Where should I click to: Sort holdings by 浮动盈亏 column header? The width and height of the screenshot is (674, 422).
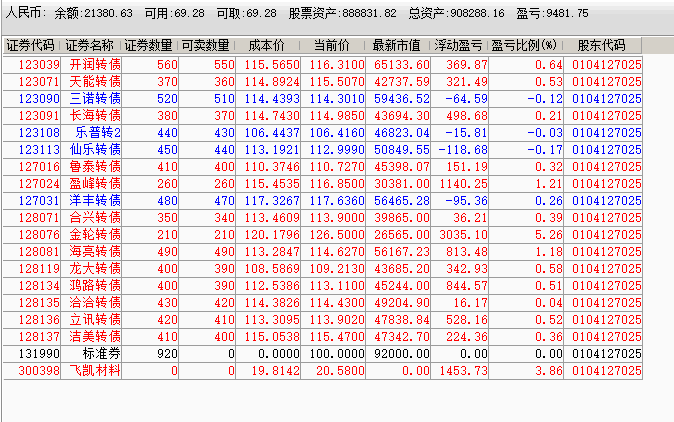click(x=459, y=46)
